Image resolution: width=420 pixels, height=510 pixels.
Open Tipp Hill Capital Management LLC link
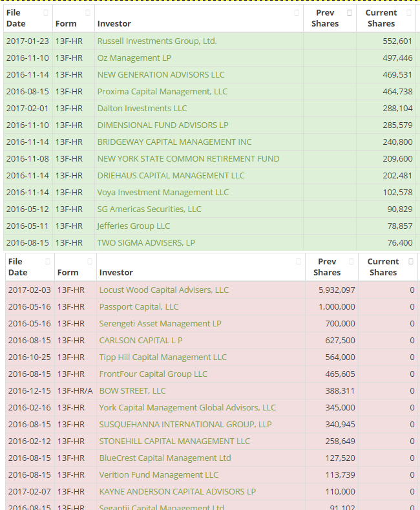pyautogui.click(x=163, y=357)
